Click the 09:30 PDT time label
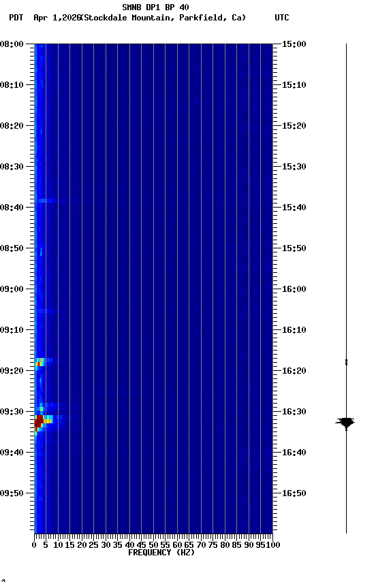The image size is (376, 588). click(x=12, y=412)
